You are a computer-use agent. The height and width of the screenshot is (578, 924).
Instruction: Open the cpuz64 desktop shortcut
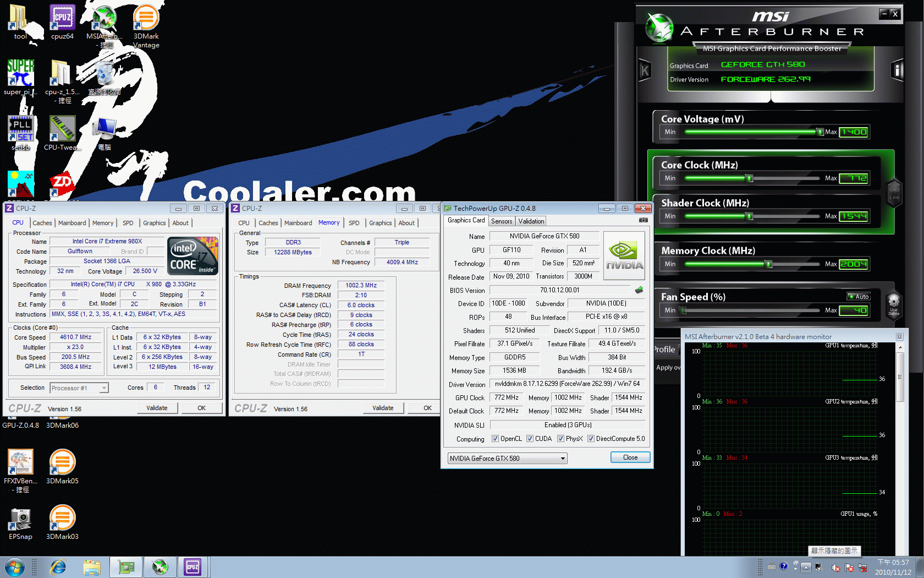(62, 22)
